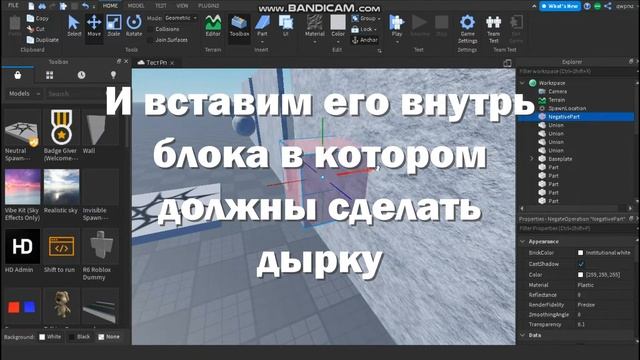Screen dimensions: 640x360
Task: Toggle the CastShadow property checkbox
Action: [x=581, y=264]
